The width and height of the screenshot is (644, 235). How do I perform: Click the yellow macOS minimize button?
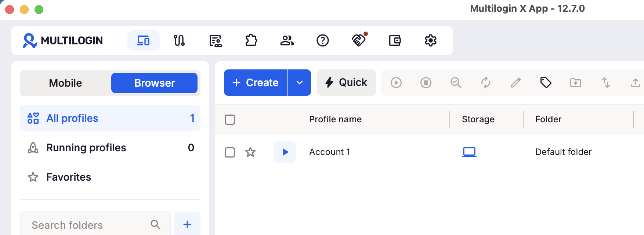point(24,10)
